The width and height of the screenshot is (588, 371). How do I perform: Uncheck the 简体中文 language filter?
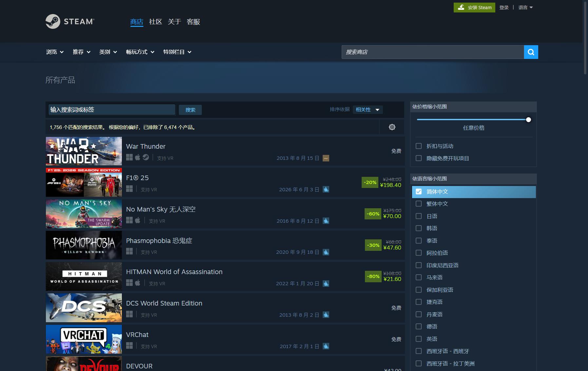pyautogui.click(x=418, y=192)
